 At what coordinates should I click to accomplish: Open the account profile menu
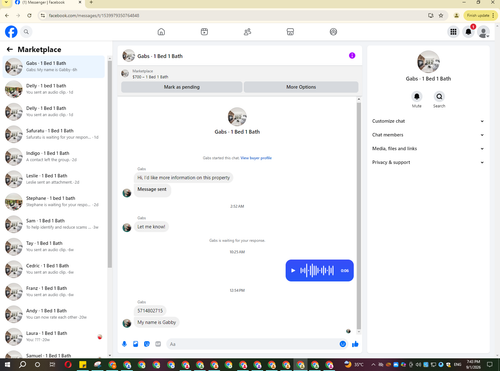coord(483,32)
